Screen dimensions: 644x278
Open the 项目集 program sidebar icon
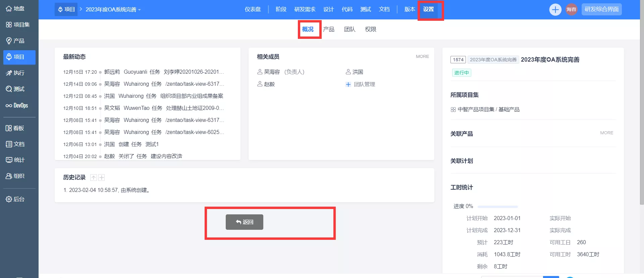pyautogui.click(x=9, y=25)
